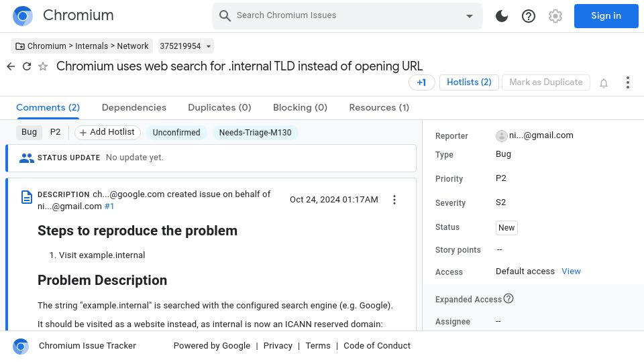Switch to the Resources (1) tab
The image size is (644, 362).
pos(379,107)
